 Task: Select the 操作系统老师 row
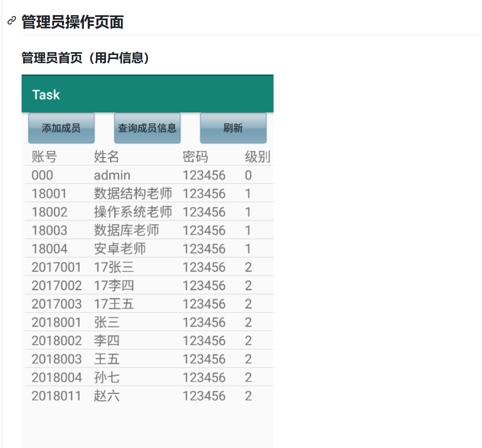click(122, 211)
